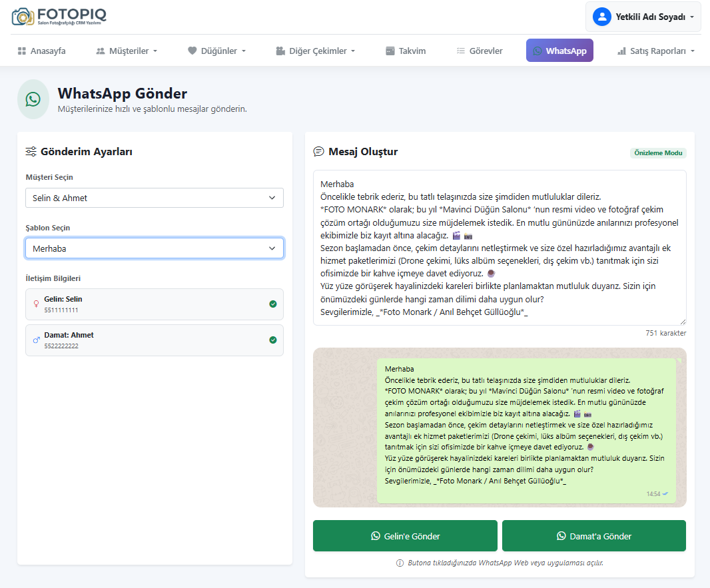Viewport: 710px width, 588px height.
Task: Click the male symbol beside Damat: Ahmet
Action: pyautogui.click(x=36, y=340)
